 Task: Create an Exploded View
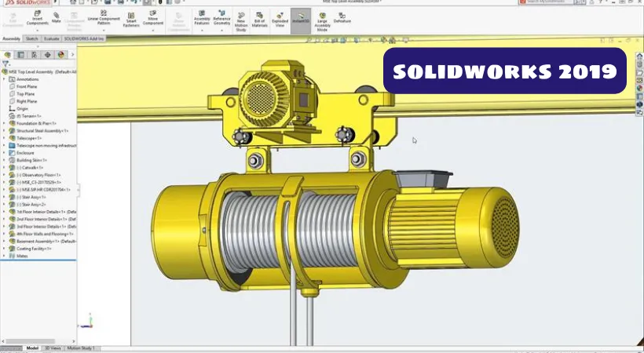coord(280,20)
